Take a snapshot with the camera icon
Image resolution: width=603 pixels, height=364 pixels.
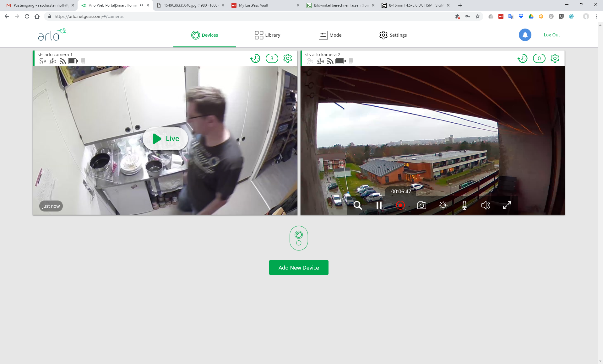[x=421, y=206]
